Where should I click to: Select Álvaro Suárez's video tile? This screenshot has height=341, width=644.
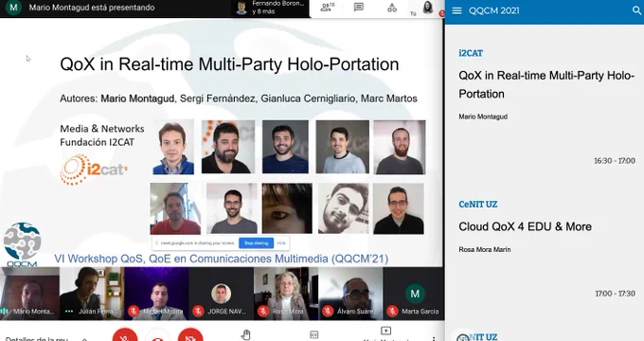[350, 294]
